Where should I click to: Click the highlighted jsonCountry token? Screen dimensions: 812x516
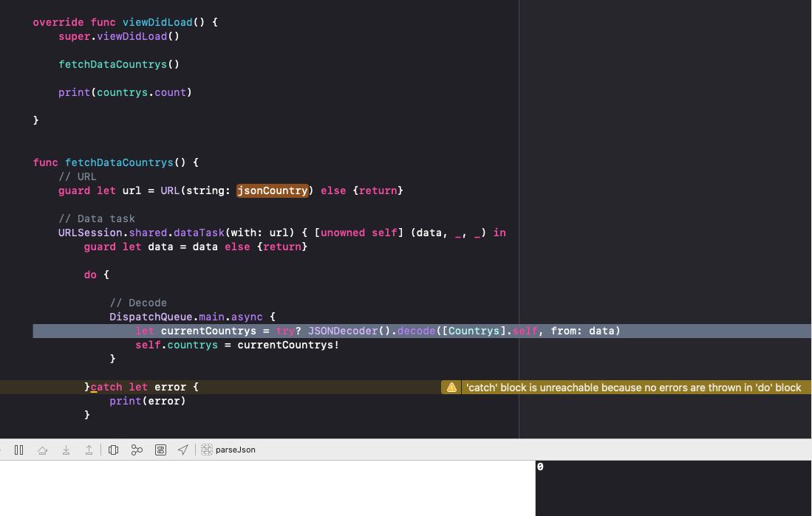coord(273,190)
